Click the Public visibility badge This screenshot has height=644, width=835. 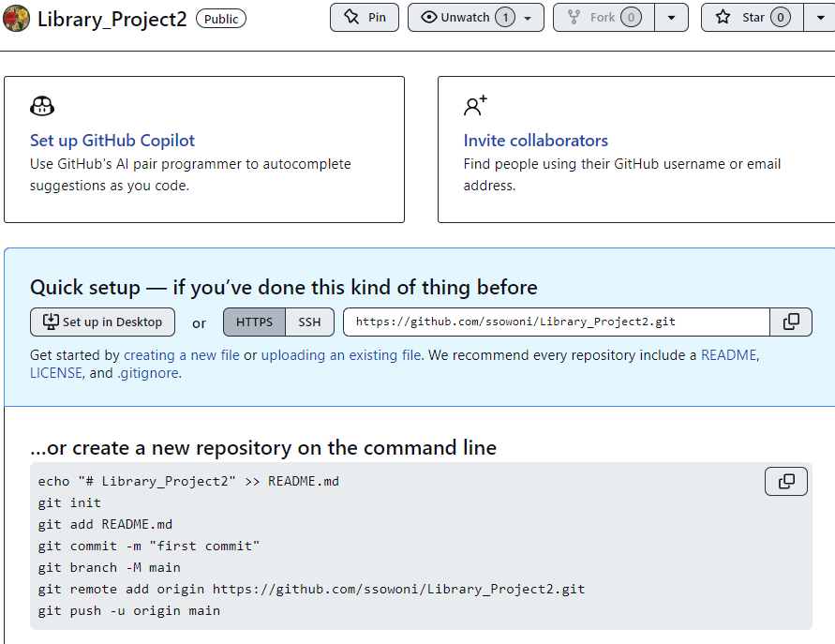[x=221, y=19]
